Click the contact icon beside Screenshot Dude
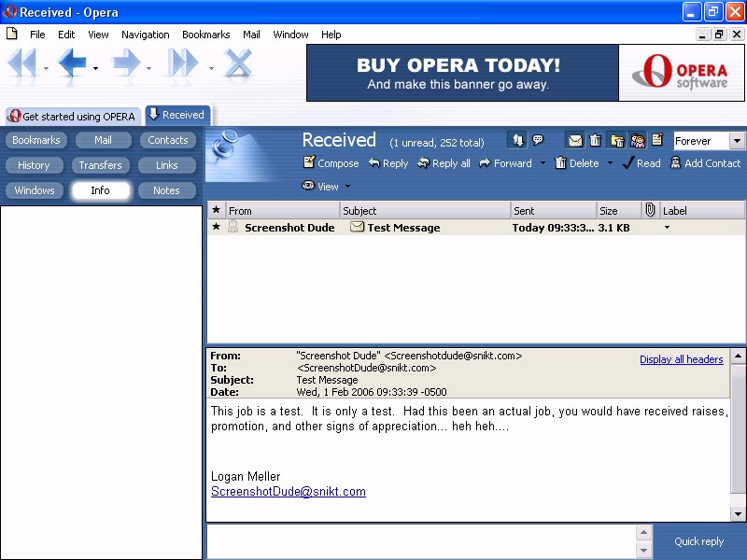The image size is (747, 560). [233, 227]
